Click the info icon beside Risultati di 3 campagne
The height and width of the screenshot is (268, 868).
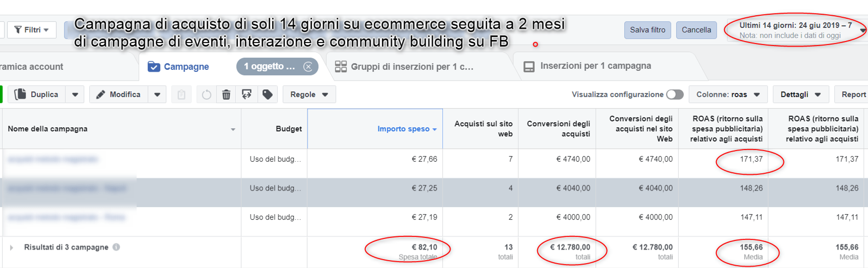pos(116,247)
